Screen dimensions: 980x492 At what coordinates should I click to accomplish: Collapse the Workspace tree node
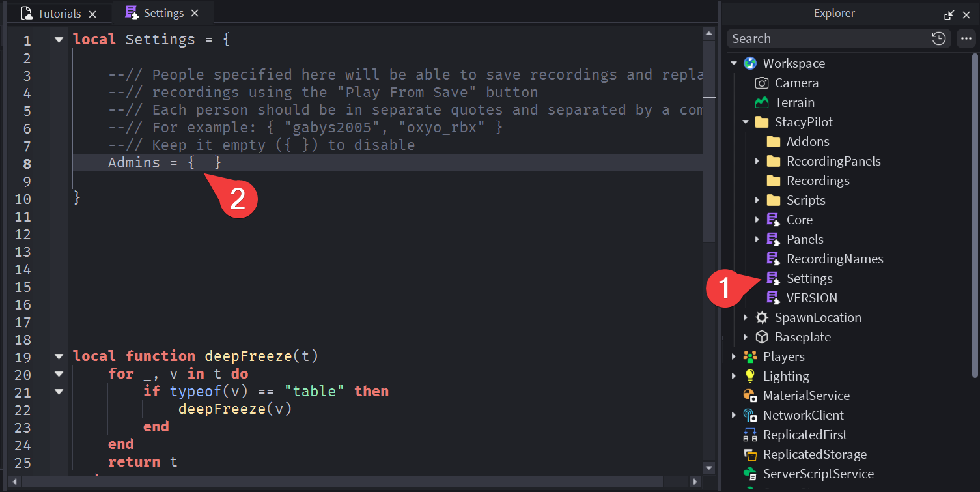point(734,63)
